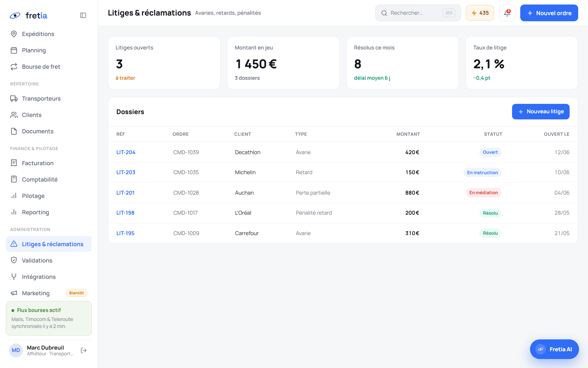Image resolution: width=588 pixels, height=368 pixels.
Task: Click the Litiges warning triangle icon
Action: [14, 244]
